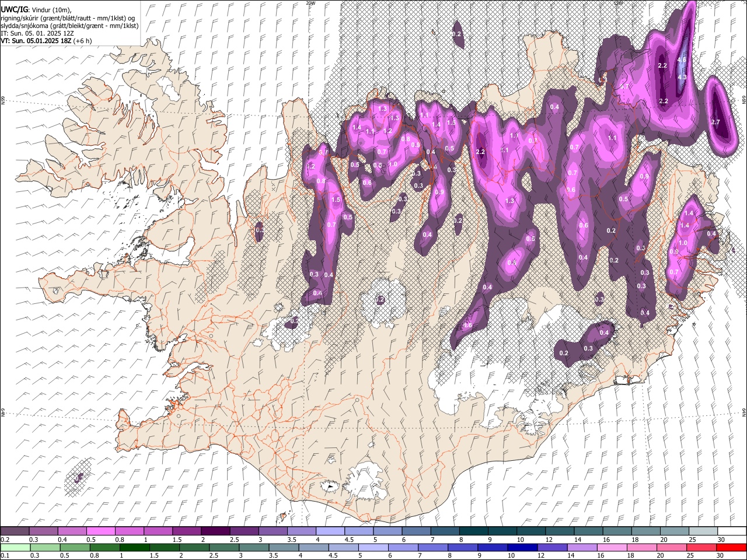Screen dimensions: 747x560
Task: Click the '64N' label on the right map edge
Action: point(744,412)
